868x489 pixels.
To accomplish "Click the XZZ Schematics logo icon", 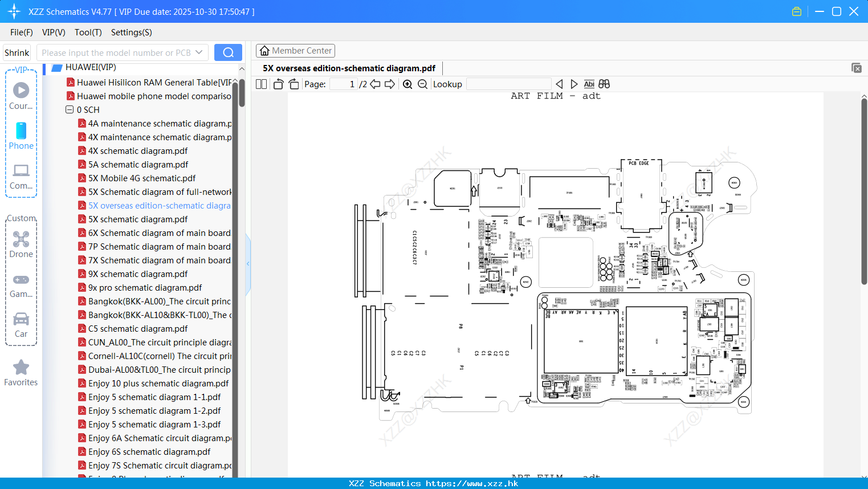I will pyautogui.click(x=14, y=11).
